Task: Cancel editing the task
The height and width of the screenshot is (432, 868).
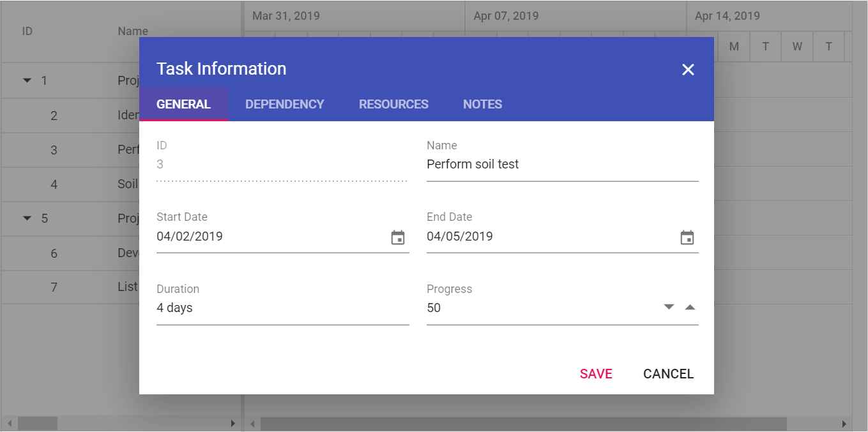Action: 668,374
